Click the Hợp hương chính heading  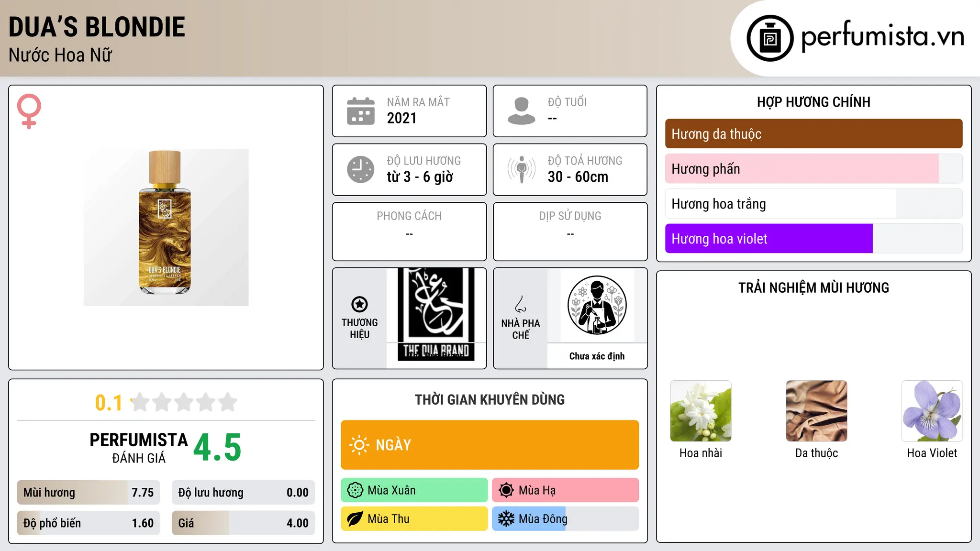813,102
